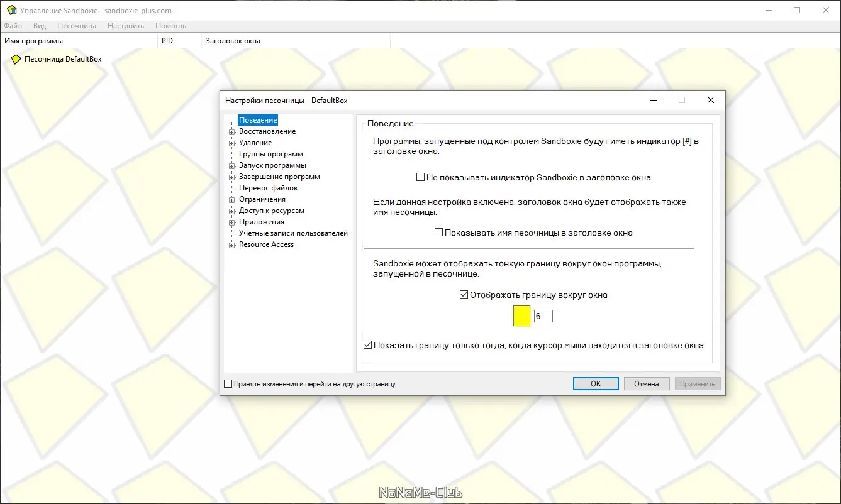Image resolution: width=841 pixels, height=504 pixels.
Task: Open the Помощь menu
Action: click(x=170, y=25)
